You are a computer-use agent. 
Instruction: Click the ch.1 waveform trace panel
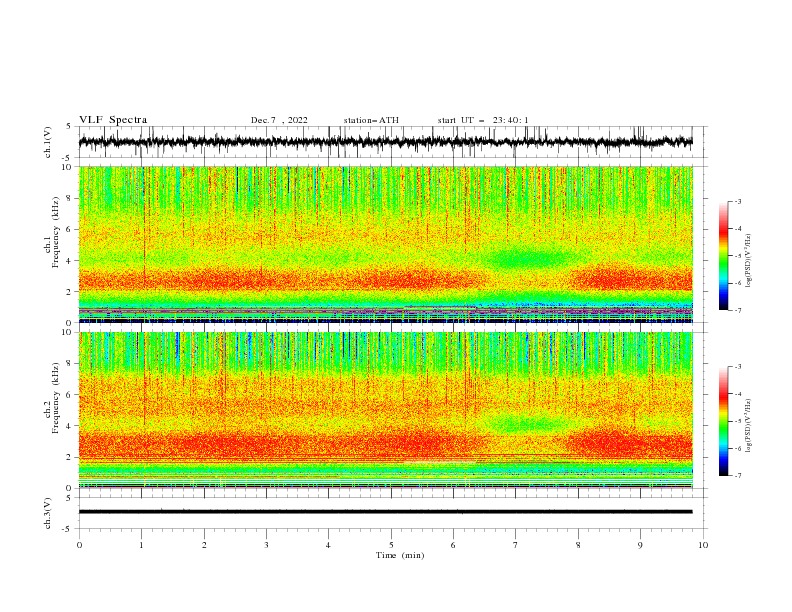392,142
